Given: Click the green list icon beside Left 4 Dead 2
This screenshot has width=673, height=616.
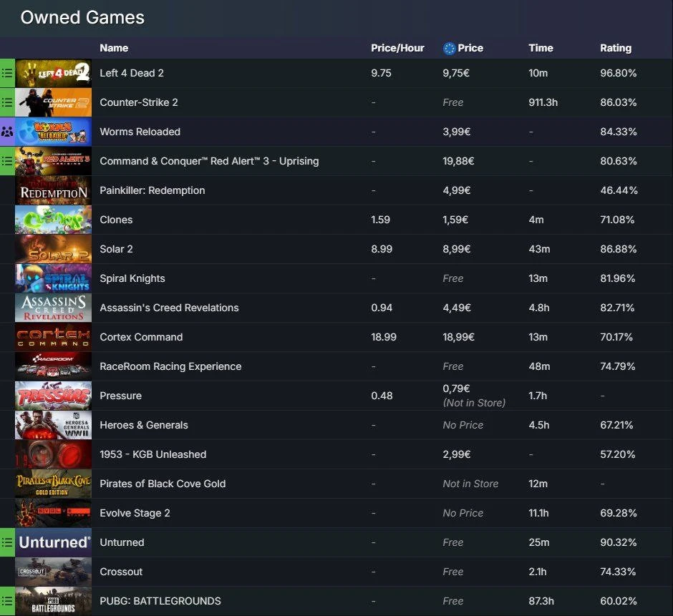Looking at the screenshot, I should [7, 73].
